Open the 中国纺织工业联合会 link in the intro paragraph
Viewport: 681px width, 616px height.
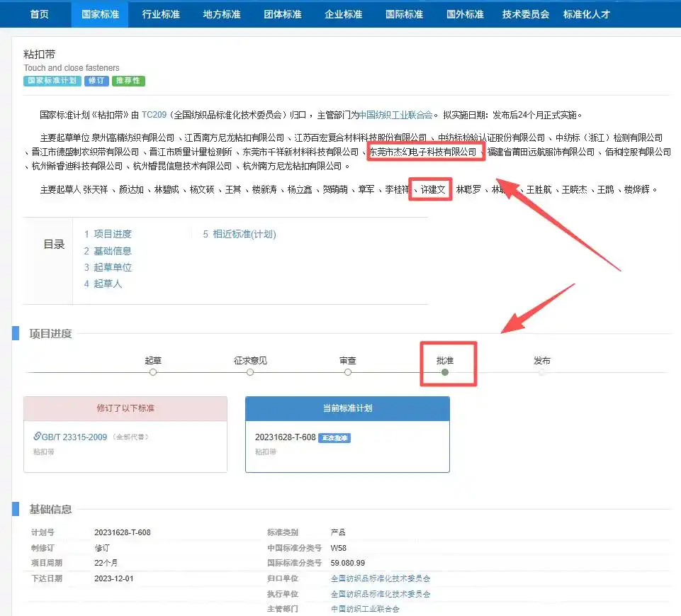tap(395, 115)
